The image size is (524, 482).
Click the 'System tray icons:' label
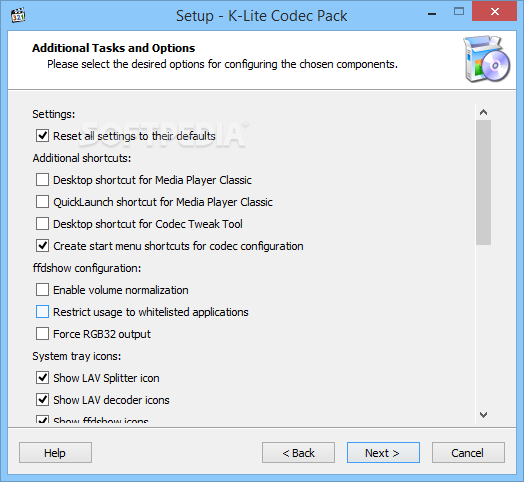[77, 356]
